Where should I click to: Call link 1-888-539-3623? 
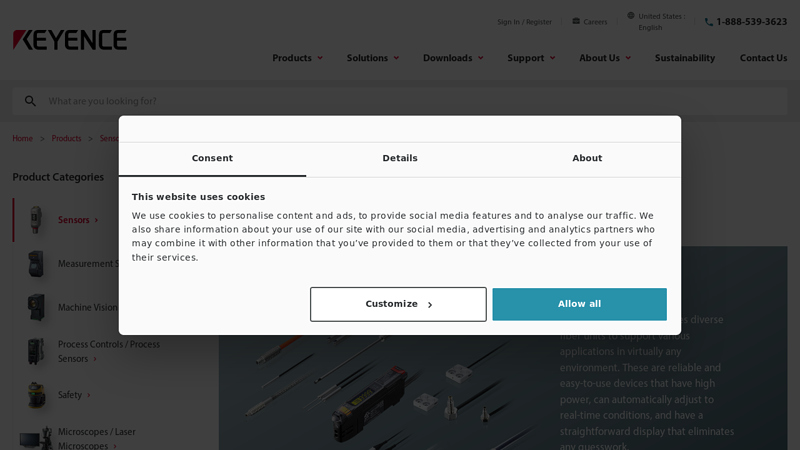pos(752,22)
